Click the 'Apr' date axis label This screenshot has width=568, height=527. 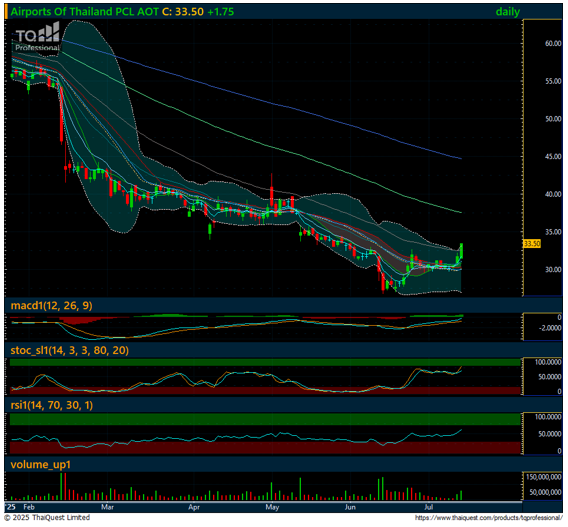coord(194,507)
